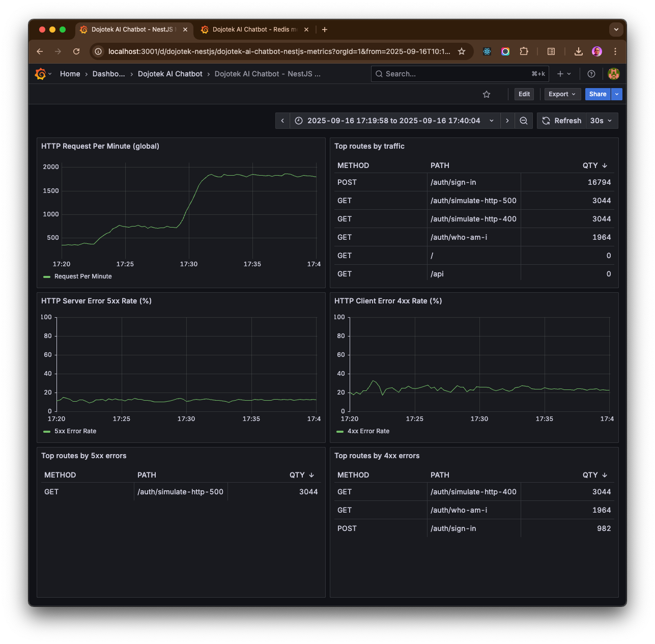Go to Dojotek AI Chatbot breadcrumb
The image size is (655, 644).
pyautogui.click(x=170, y=74)
